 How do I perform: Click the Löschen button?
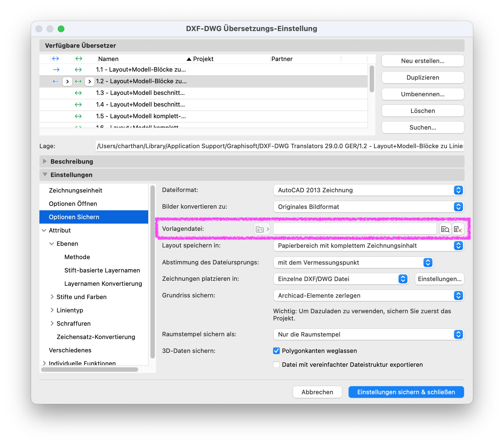pyautogui.click(x=423, y=111)
